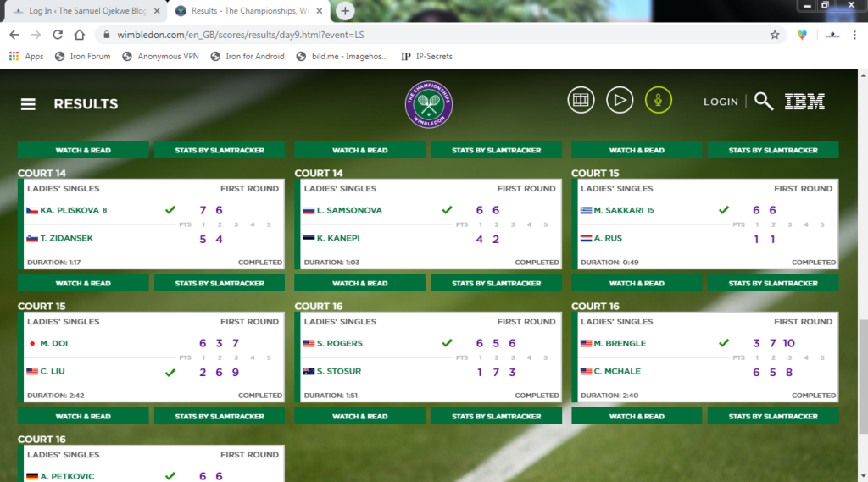This screenshot has width=868, height=482.
Task: Click player name C. MCHALE
Action: pos(617,371)
